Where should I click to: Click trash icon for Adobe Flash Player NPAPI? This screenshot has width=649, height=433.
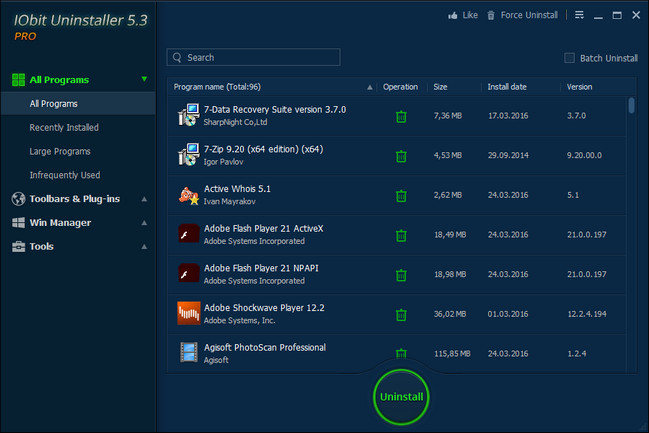point(401,275)
